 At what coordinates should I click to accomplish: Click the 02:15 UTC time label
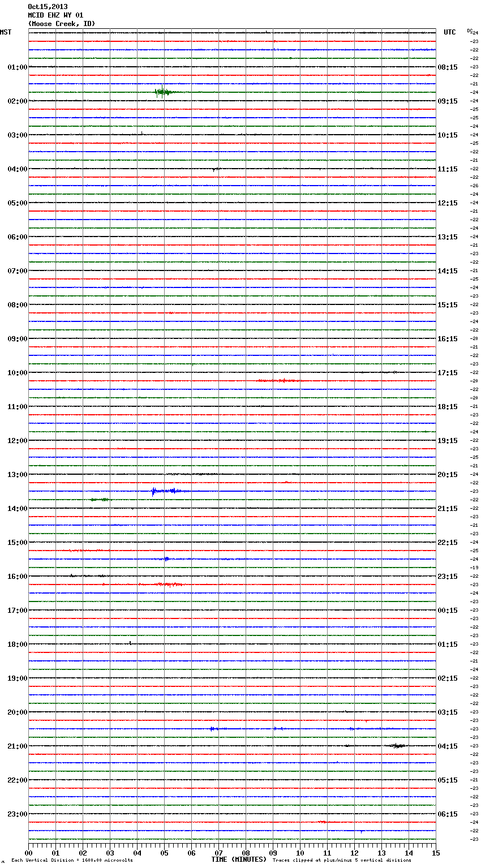click(x=448, y=678)
